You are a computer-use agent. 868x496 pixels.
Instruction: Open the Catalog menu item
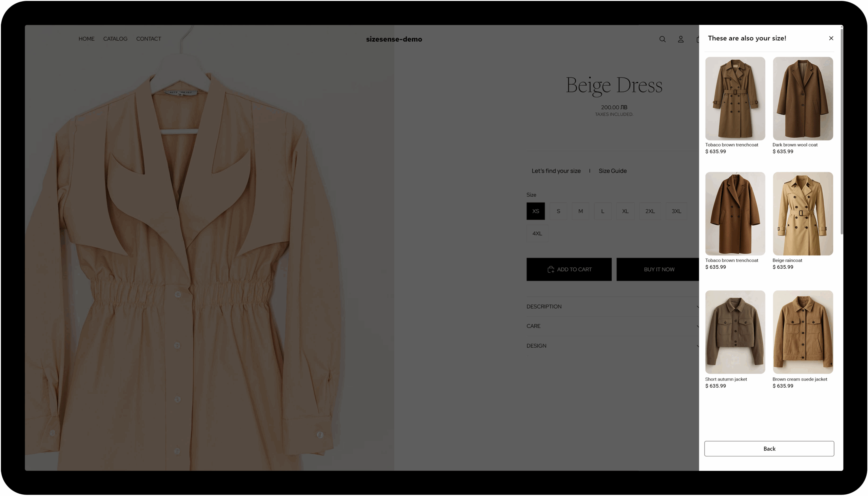115,39
